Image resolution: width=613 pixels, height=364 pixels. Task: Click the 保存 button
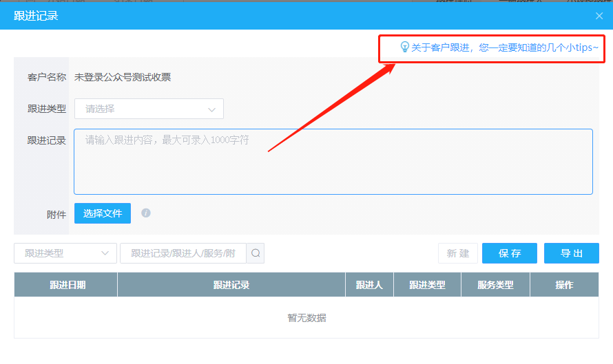click(x=510, y=253)
